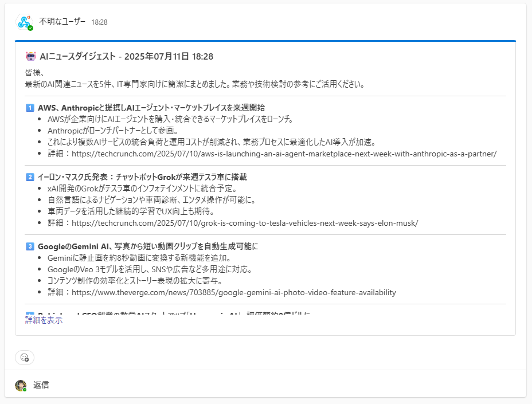Click bullet 車両データを活用した継続的学習
Screen dimensions: 532x404
coord(131,211)
